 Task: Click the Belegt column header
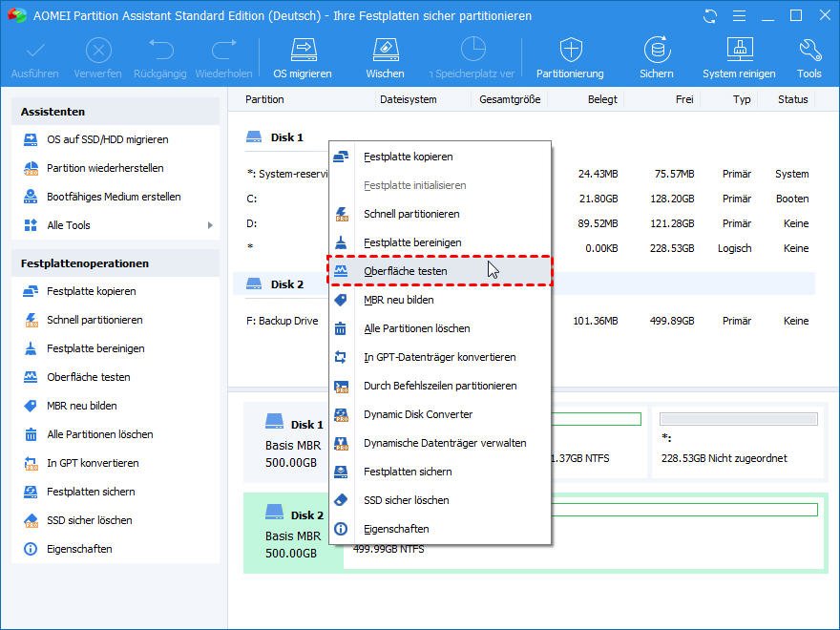[x=602, y=99]
